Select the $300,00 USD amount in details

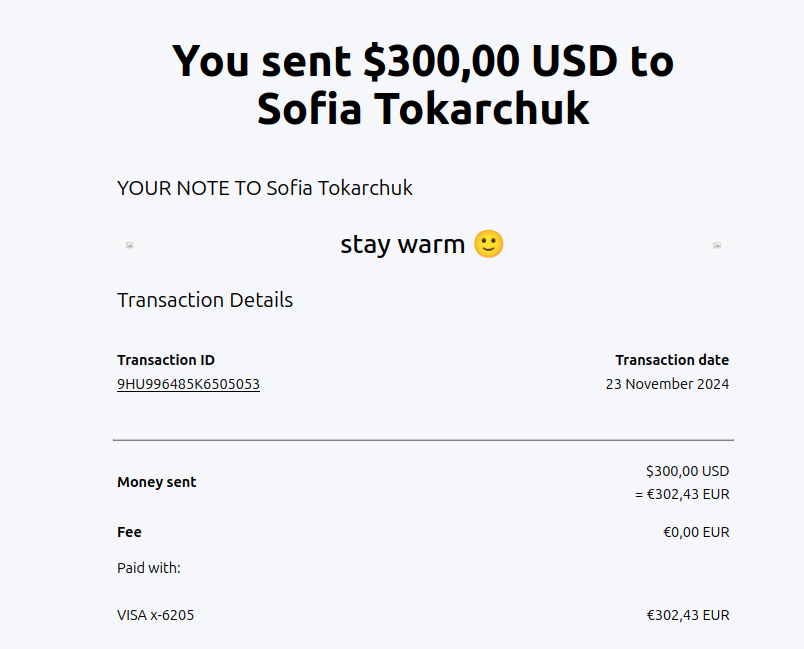(687, 471)
